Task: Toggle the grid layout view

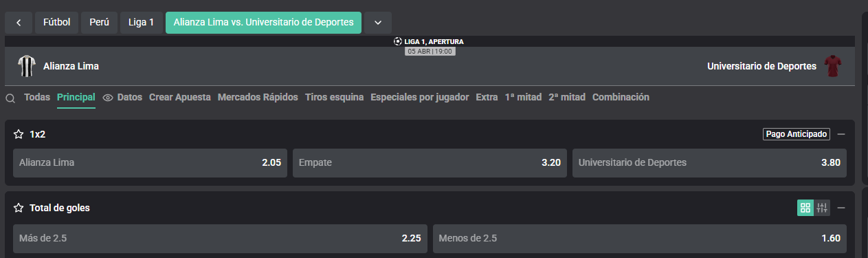Action: pos(805,208)
